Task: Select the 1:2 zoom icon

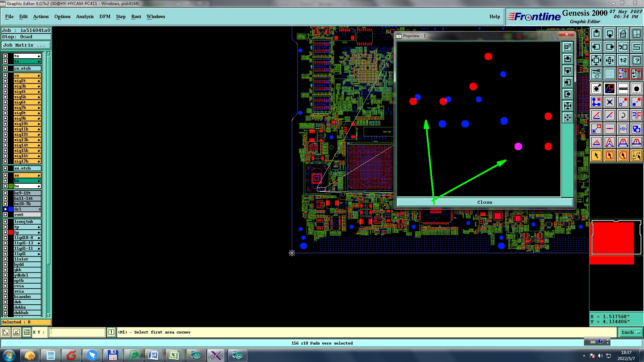Action: click(623, 60)
